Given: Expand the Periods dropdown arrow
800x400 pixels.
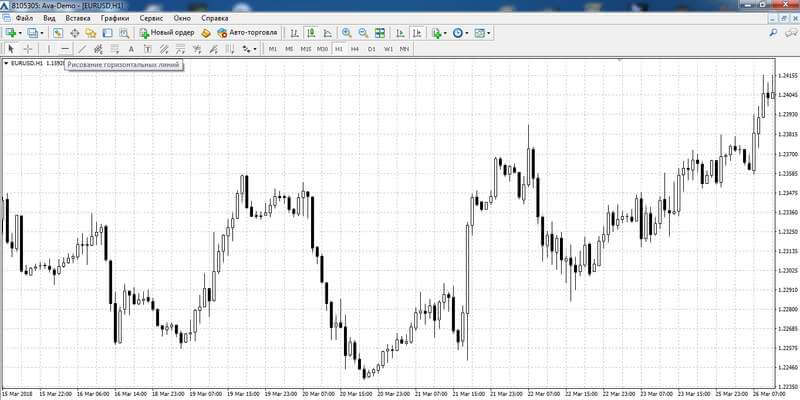Looking at the screenshot, I should point(466,33).
